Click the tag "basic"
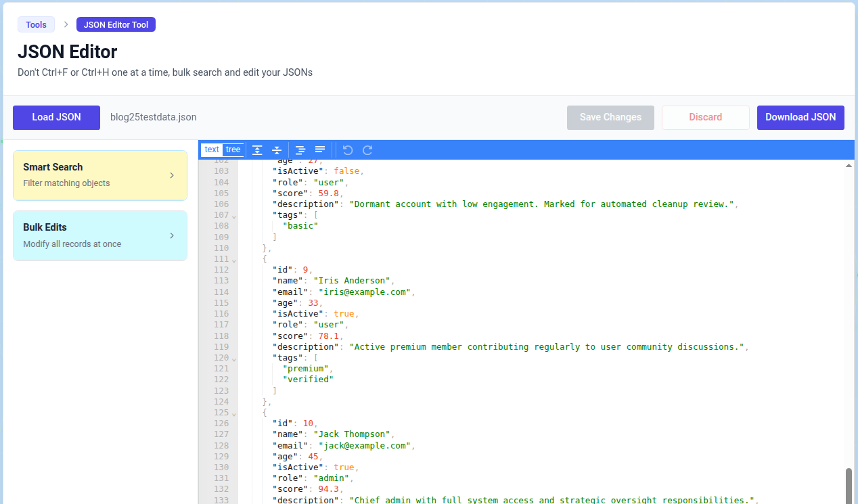 tap(300, 226)
